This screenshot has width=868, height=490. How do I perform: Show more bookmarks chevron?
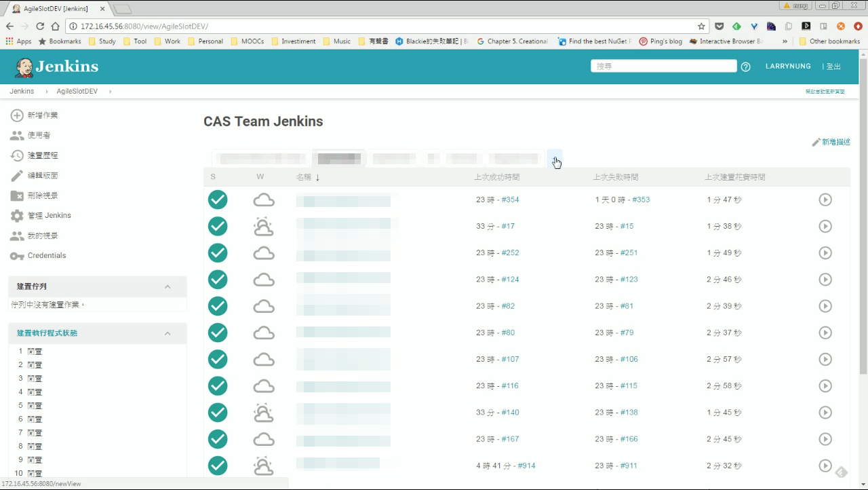pyautogui.click(x=785, y=41)
